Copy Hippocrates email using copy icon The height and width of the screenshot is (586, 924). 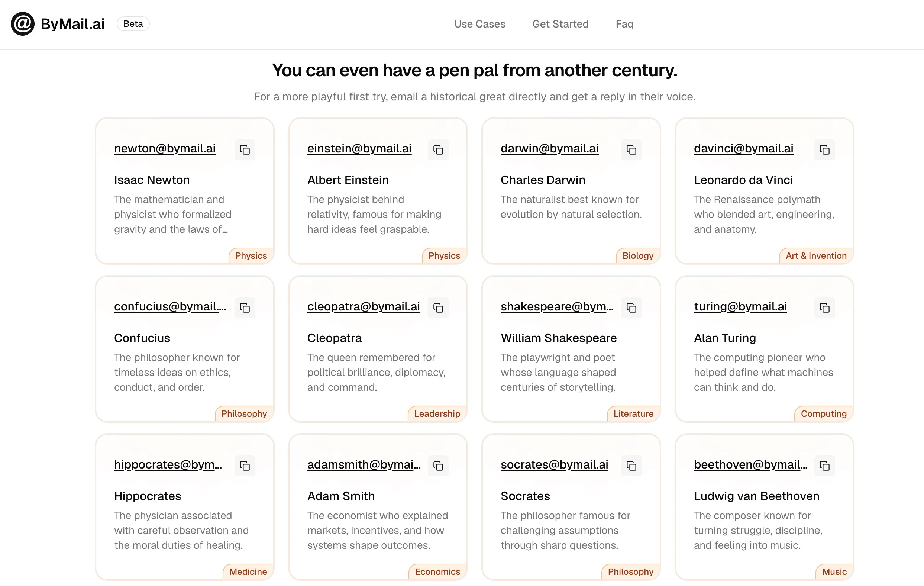[x=245, y=466]
